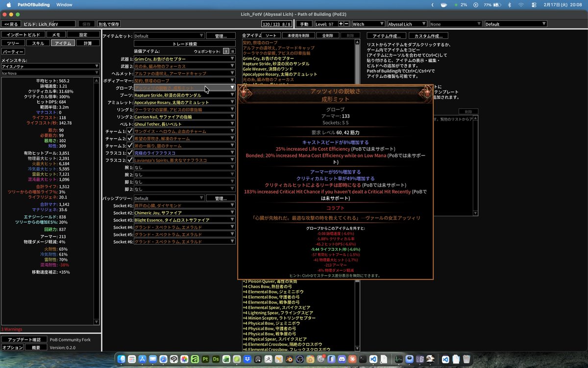Screen dimensions: 588x368
Task: Click Bluetooth icon in menu bar
Action: coord(509,5)
